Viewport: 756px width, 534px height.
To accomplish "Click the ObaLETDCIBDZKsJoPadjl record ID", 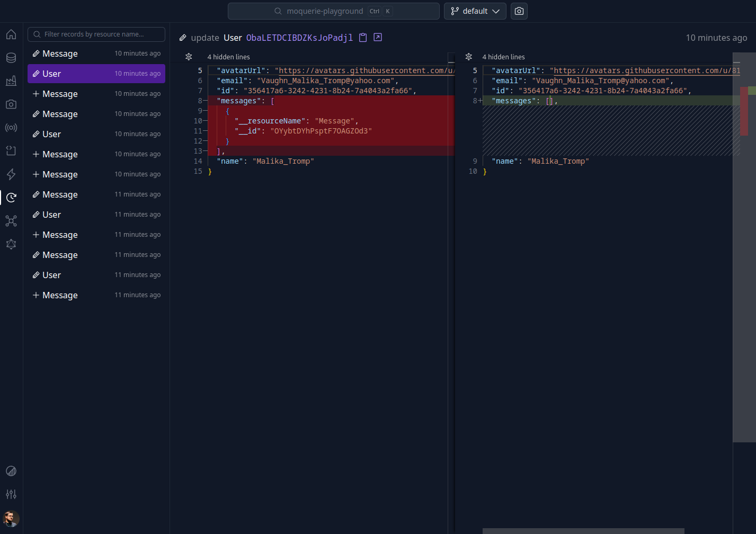I will [299, 38].
